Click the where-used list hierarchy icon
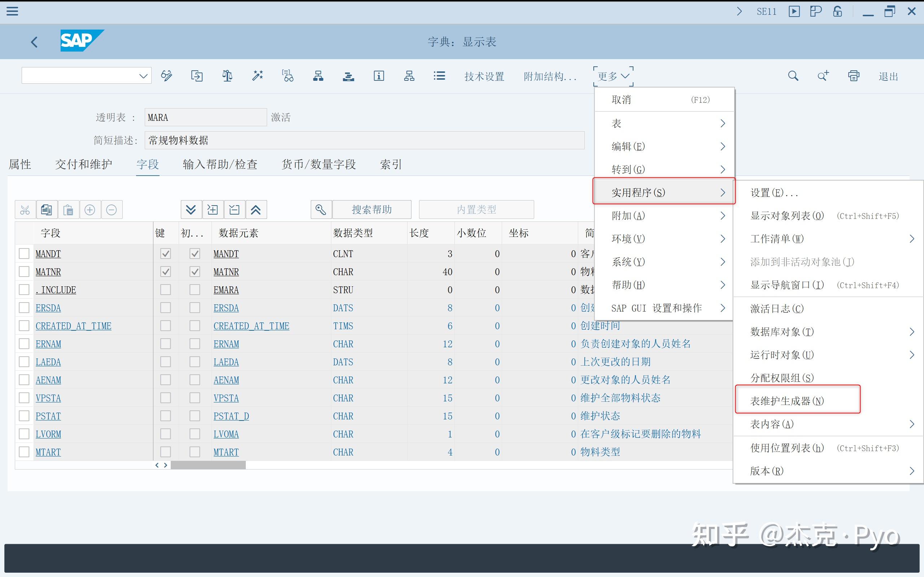924x577 pixels. pyautogui.click(x=318, y=76)
